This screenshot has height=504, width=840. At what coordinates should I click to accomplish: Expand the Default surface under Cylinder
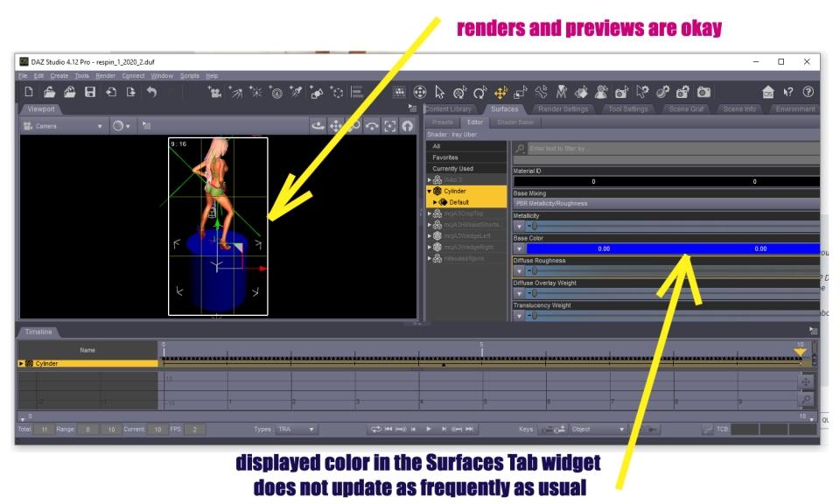tap(435, 202)
